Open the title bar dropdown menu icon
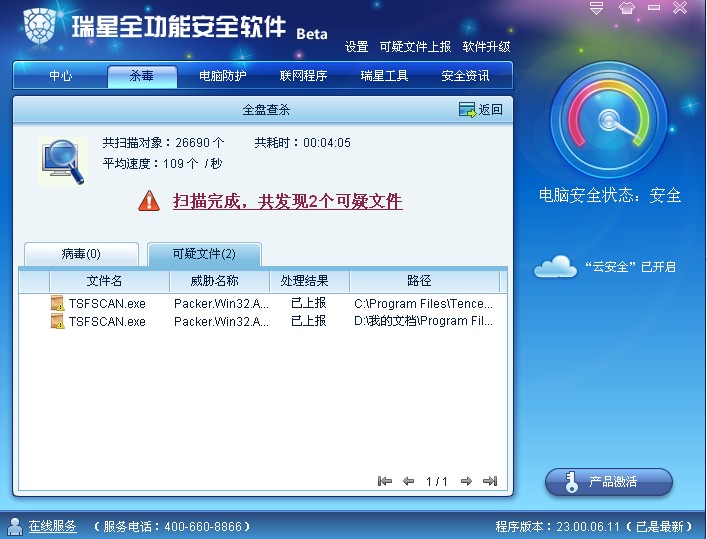707x539 pixels. [x=596, y=8]
